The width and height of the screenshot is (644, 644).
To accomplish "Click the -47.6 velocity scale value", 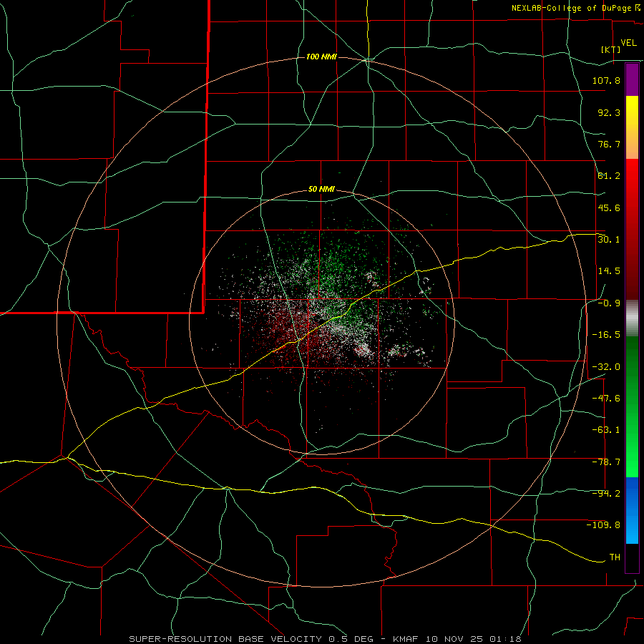I will pyautogui.click(x=606, y=399).
